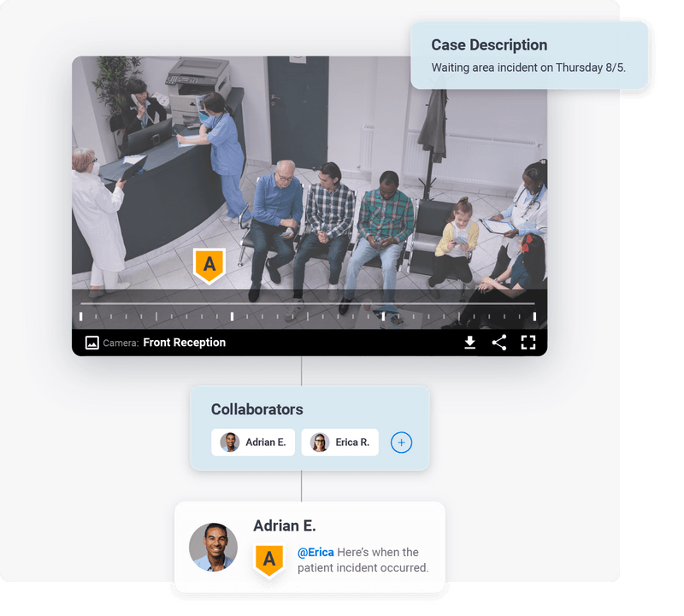The height and width of the screenshot is (616, 684).
Task: Click Adrian E.'s profile photo on the comment
Action: pyautogui.click(x=213, y=547)
